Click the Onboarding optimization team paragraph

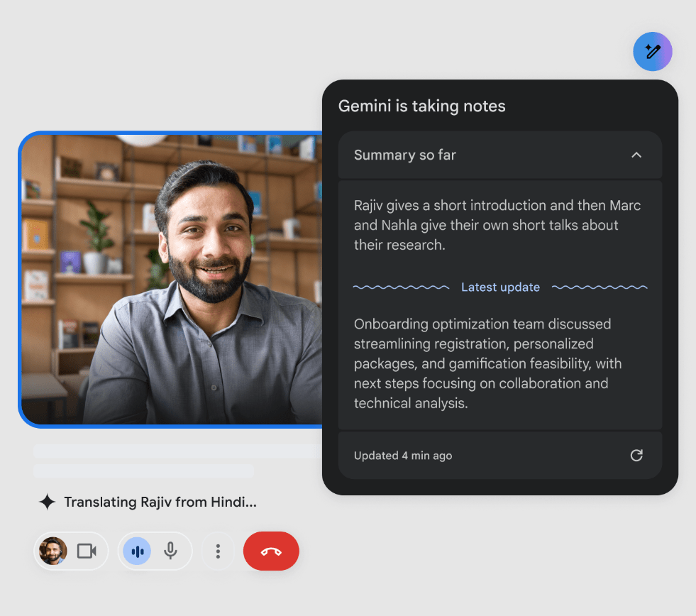click(x=487, y=363)
